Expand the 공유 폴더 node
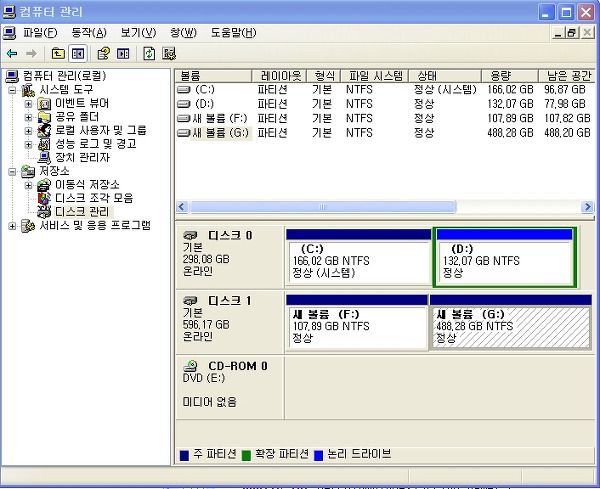Image resolution: width=600 pixels, height=489 pixels. (x=28, y=117)
